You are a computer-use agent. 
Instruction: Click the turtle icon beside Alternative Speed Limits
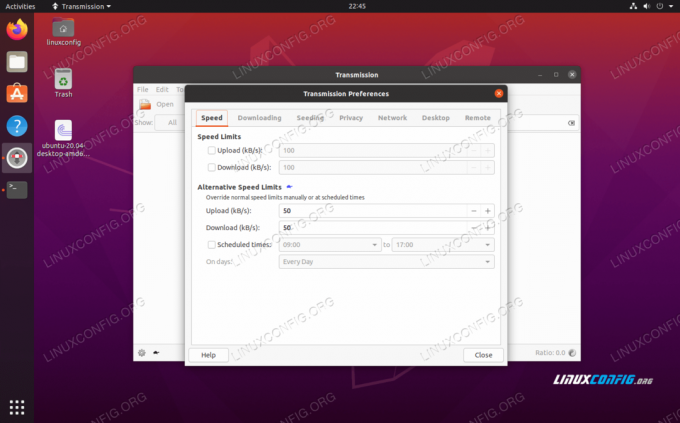click(289, 187)
